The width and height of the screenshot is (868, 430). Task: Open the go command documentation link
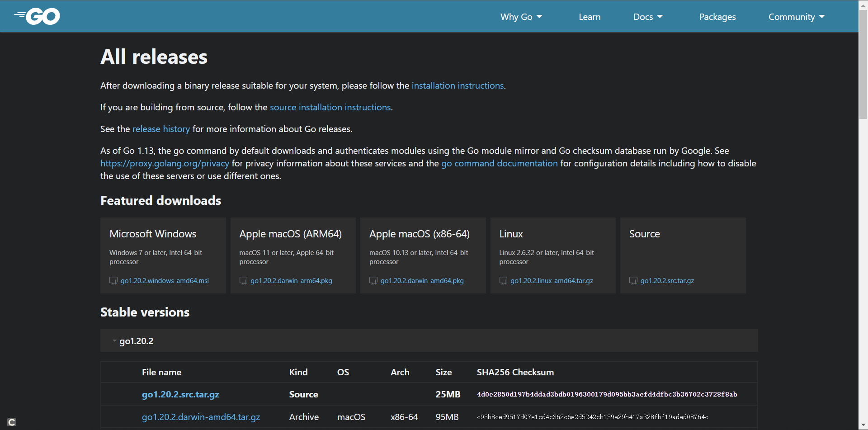pos(500,163)
